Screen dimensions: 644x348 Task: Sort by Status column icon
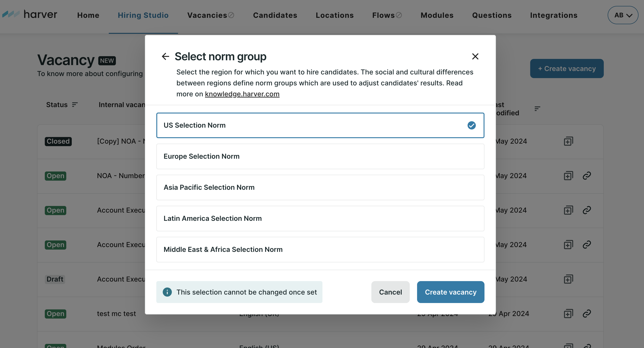75,105
